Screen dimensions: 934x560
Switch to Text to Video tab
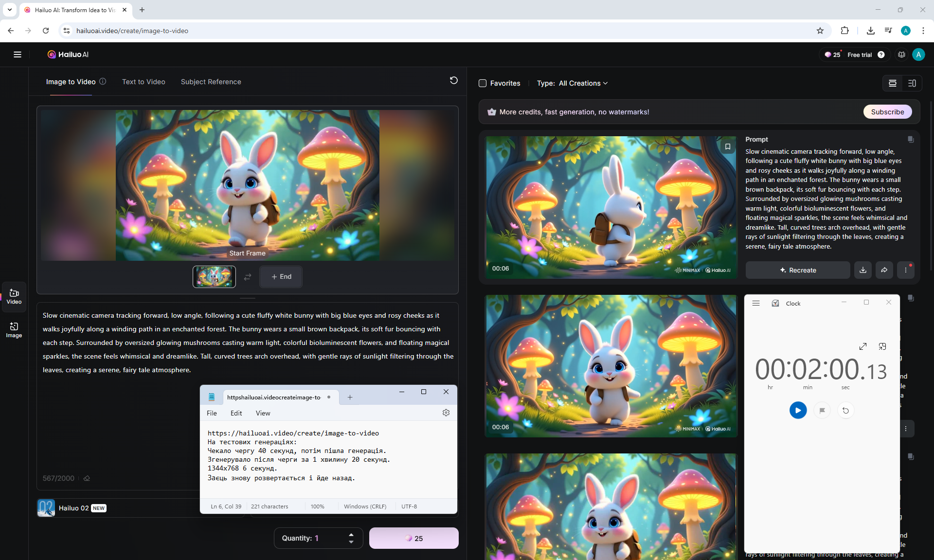pos(144,82)
